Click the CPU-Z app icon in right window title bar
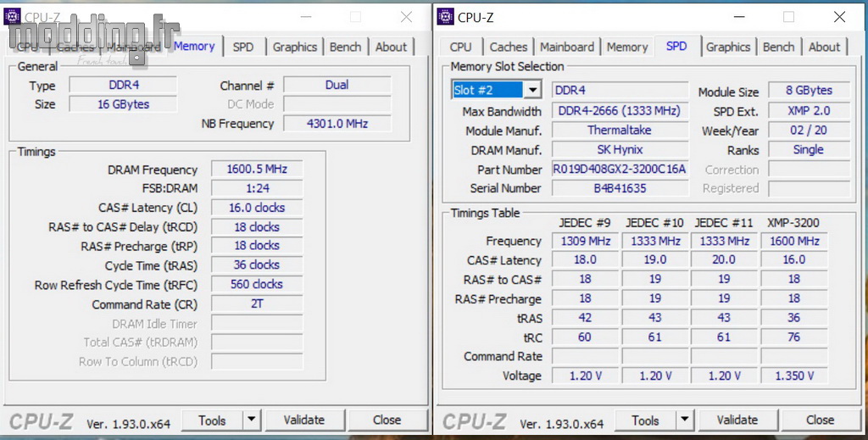The image size is (868, 440). pos(445,17)
